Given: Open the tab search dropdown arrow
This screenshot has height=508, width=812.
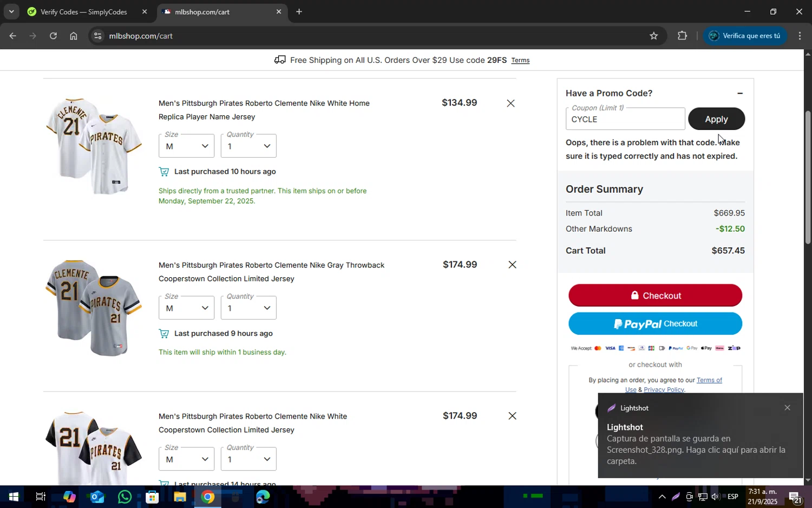Looking at the screenshot, I should 11,12.
